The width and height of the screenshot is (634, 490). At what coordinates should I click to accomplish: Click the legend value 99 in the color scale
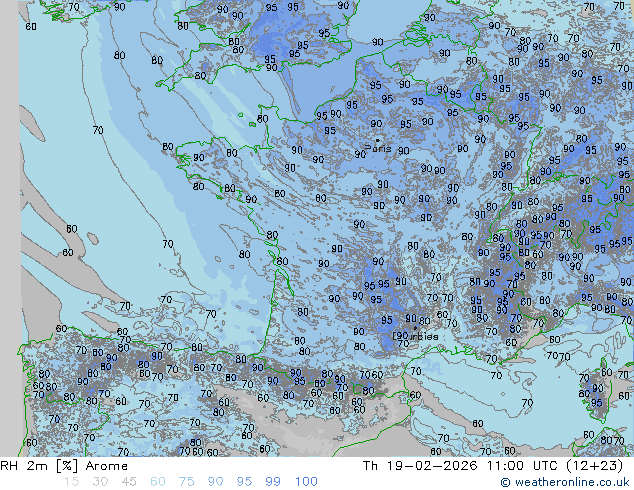273,482
